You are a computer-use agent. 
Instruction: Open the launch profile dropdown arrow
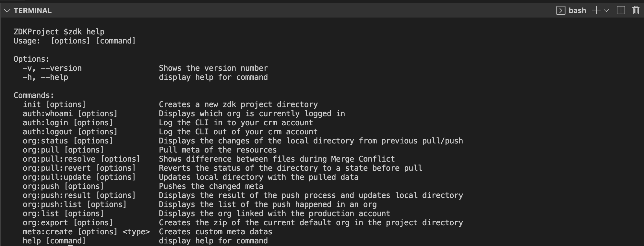(x=606, y=11)
